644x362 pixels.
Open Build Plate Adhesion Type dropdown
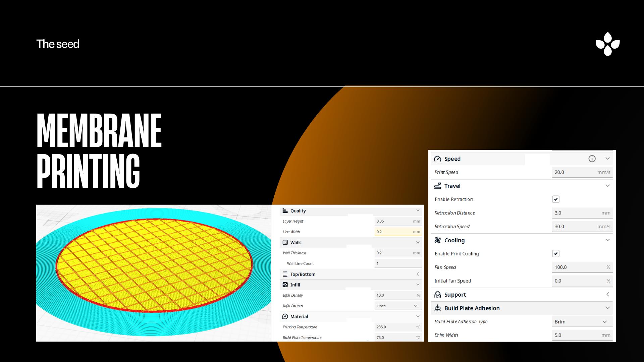582,322
